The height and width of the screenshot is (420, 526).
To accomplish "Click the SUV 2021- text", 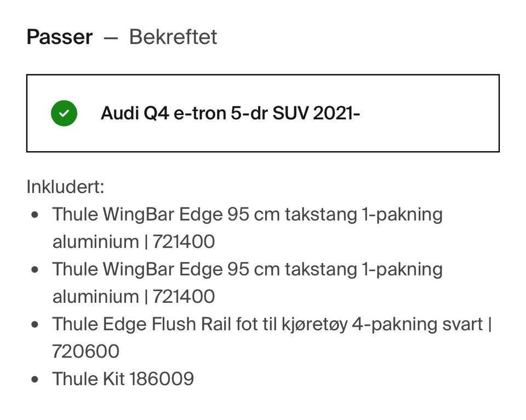I will (316, 113).
